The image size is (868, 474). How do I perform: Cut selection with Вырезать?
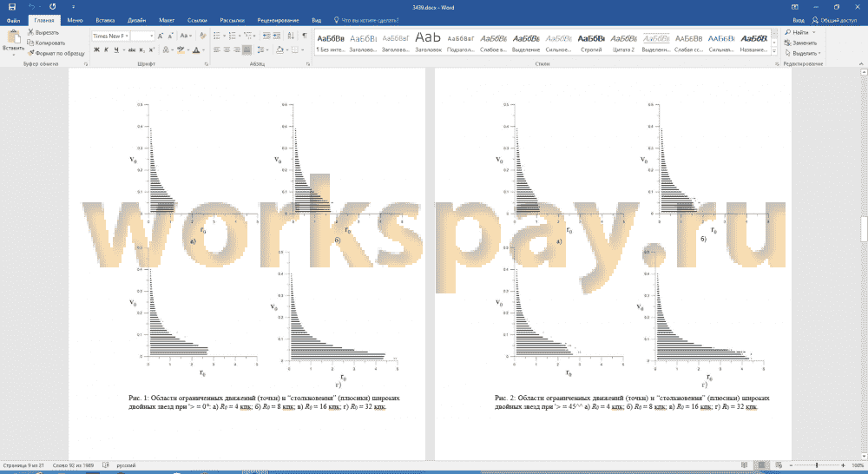pos(43,33)
